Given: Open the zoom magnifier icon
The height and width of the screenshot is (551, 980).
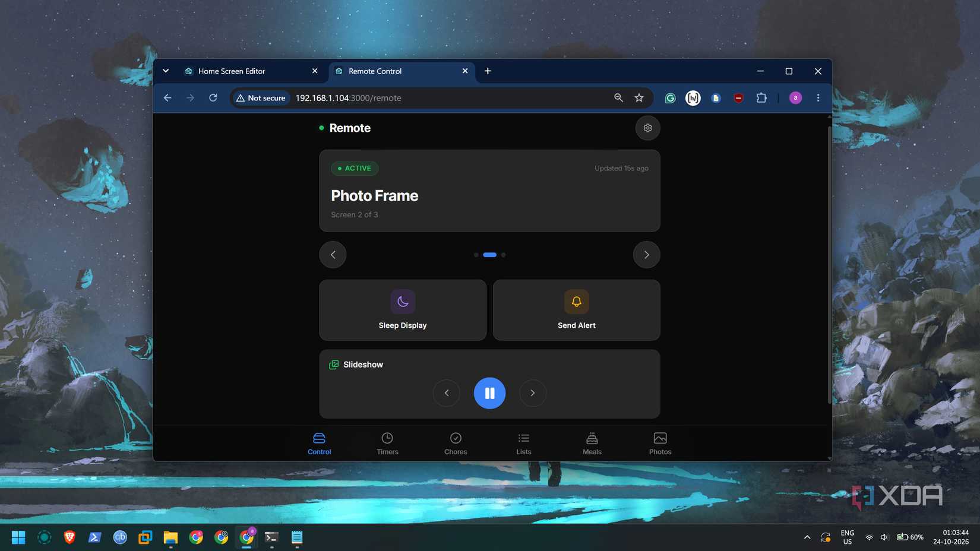Looking at the screenshot, I should coord(618,98).
